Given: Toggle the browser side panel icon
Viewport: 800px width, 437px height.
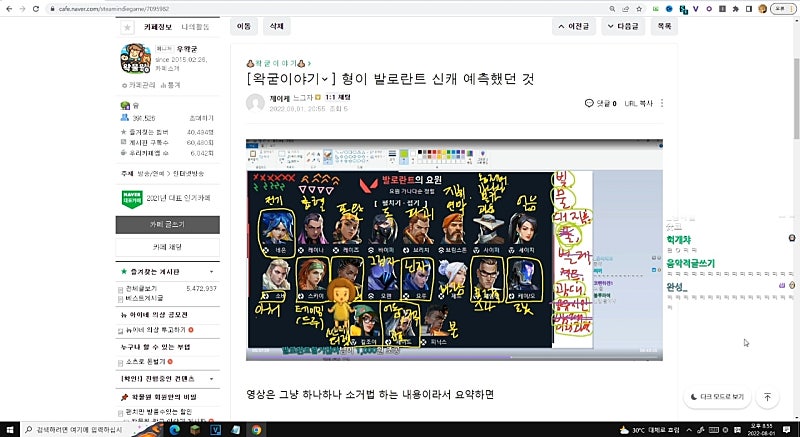Looking at the screenshot, I should click(x=748, y=9).
